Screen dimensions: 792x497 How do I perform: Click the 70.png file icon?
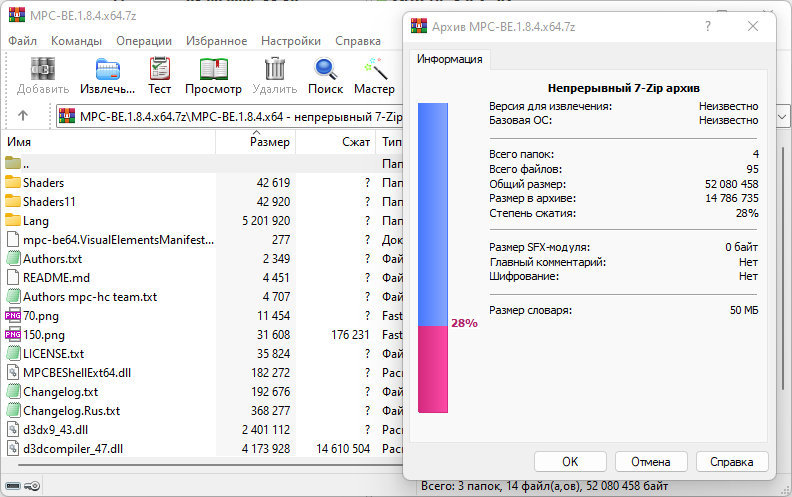click(13, 315)
